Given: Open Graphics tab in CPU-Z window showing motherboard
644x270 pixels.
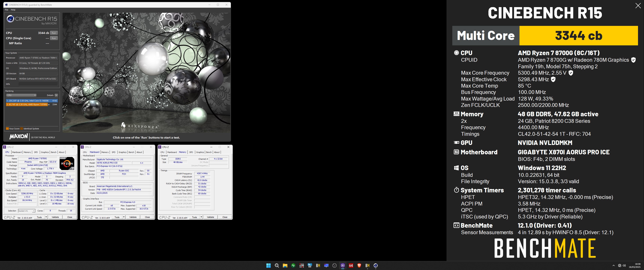Looking at the screenshot, I should 122,152.
